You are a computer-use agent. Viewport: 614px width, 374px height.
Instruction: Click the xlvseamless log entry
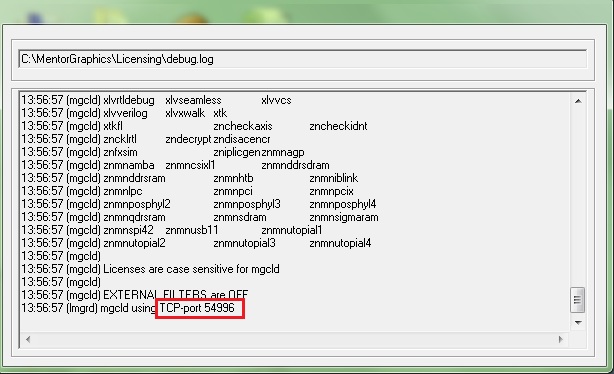[193, 100]
